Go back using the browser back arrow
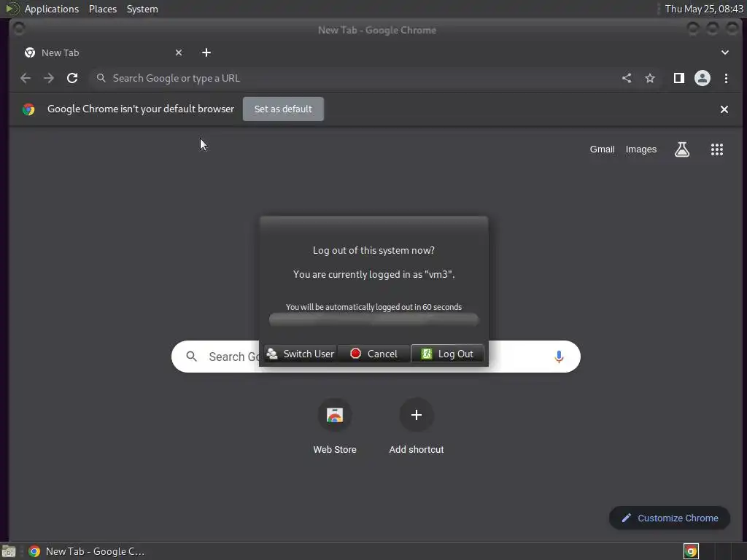The width and height of the screenshot is (747, 560). pos(26,78)
